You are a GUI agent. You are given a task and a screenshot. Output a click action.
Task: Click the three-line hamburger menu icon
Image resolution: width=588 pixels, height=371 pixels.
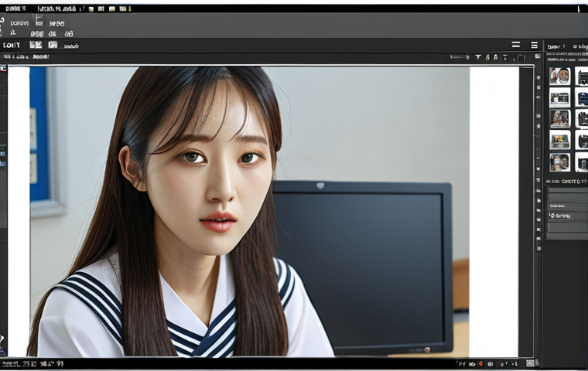[535, 45]
